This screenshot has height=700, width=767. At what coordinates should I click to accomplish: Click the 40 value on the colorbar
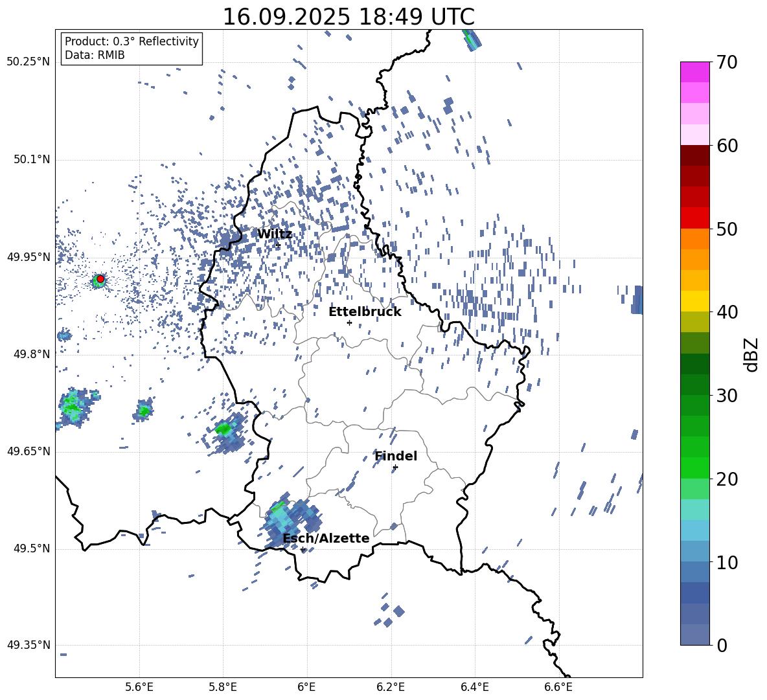pyautogui.click(x=727, y=312)
